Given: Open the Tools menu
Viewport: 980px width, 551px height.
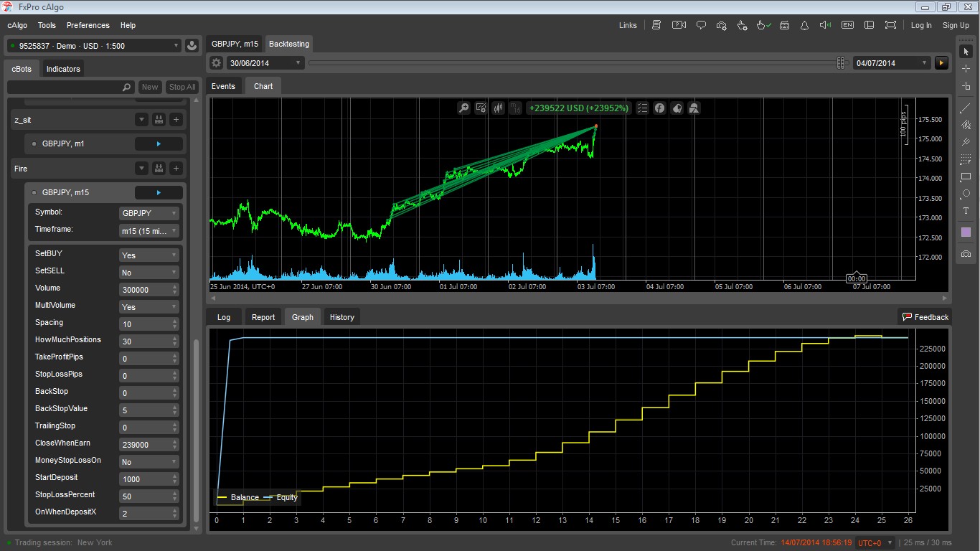Looking at the screenshot, I should [47, 25].
